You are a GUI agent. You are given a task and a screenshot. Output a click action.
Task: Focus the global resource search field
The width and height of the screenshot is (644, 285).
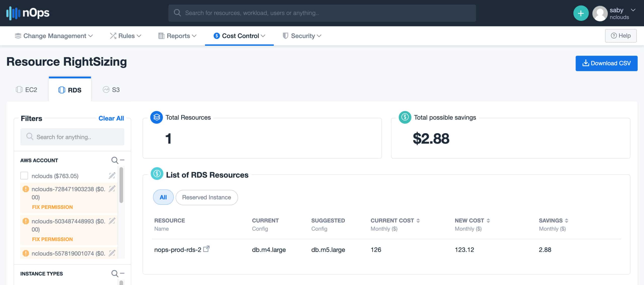click(322, 13)
